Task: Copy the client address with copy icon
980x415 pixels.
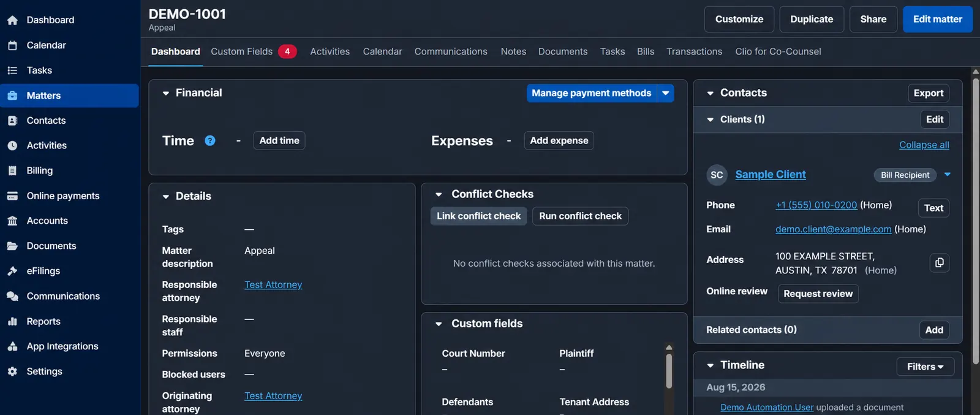Action: (x=940, y=262)
